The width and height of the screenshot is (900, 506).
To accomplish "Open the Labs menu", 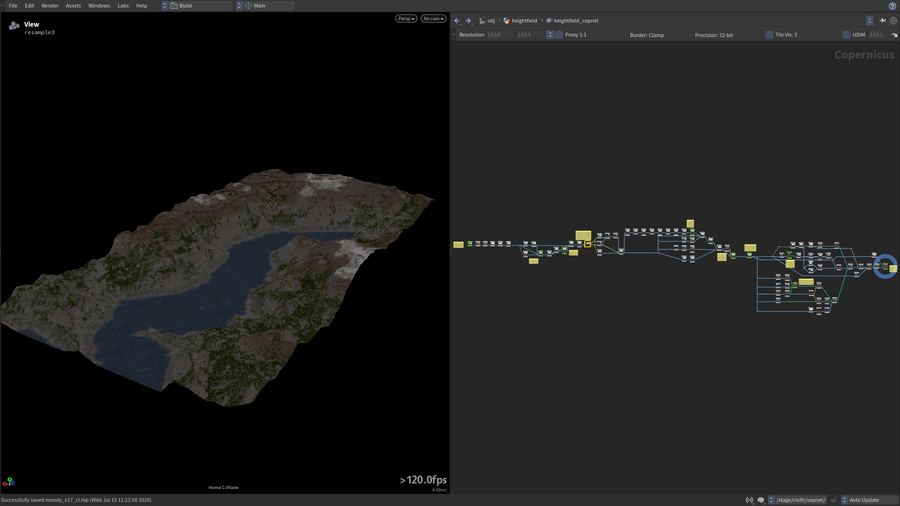I will pos(123,6).
